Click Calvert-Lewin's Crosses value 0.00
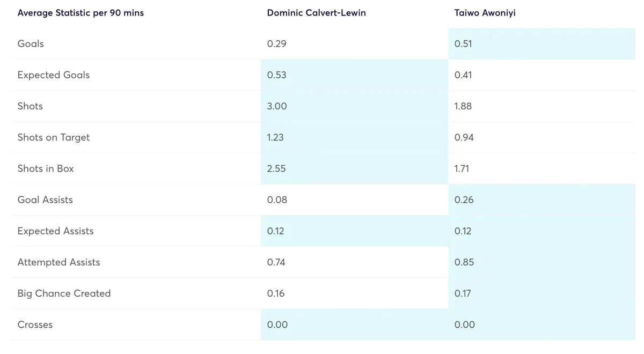 (277, 324)
